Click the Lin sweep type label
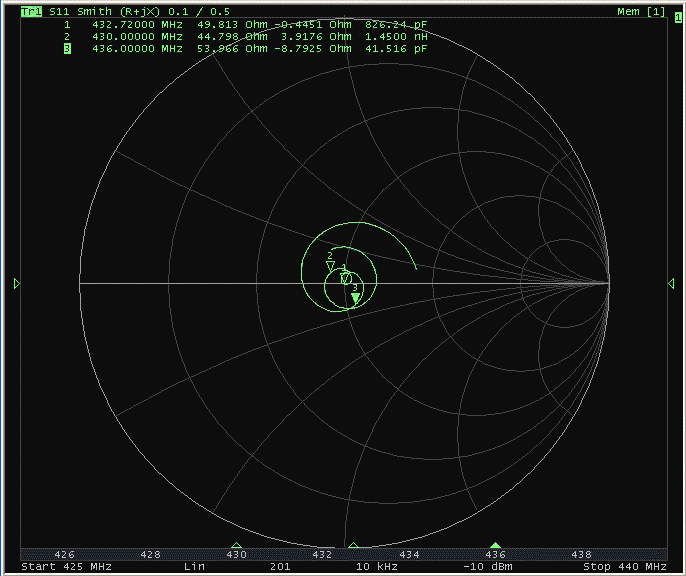Screen dimensions: 686x576 194,567
